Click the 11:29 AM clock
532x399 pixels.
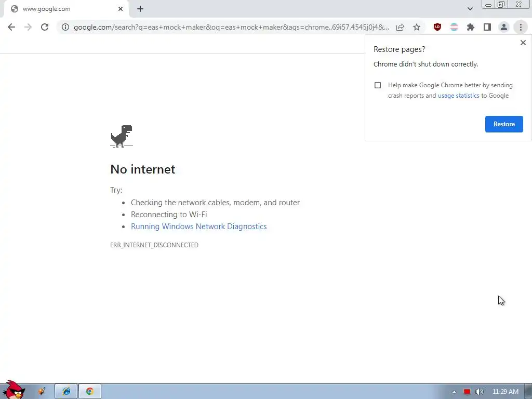505,392
